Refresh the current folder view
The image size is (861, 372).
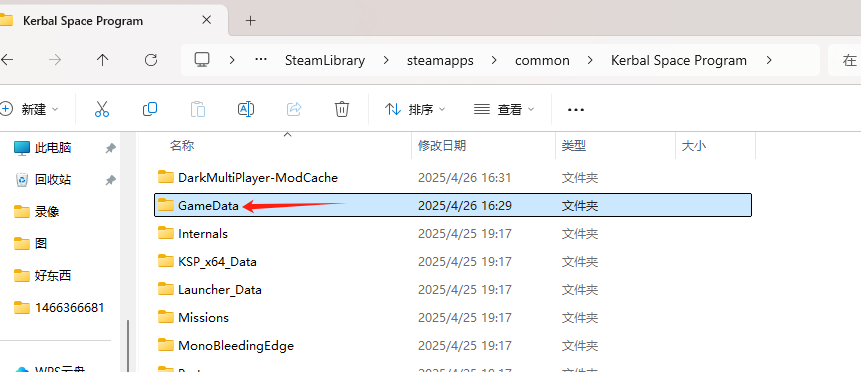[x=150, y=60]
